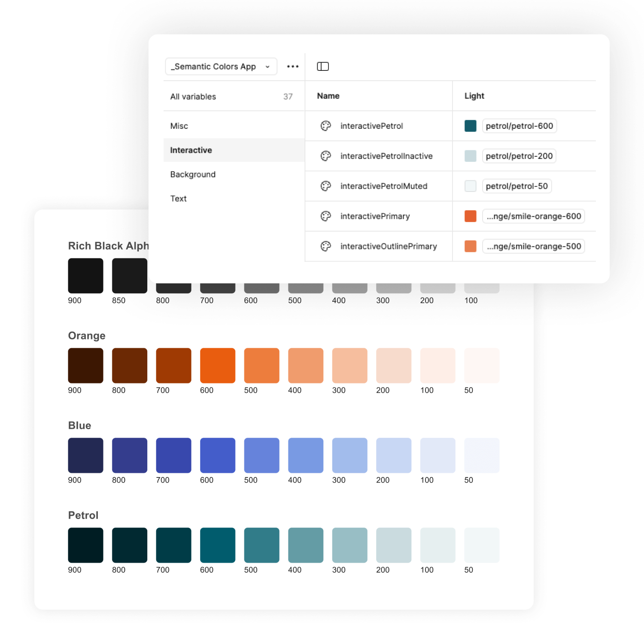Select the Petrol 900 color swatch

tap(85, 545)
